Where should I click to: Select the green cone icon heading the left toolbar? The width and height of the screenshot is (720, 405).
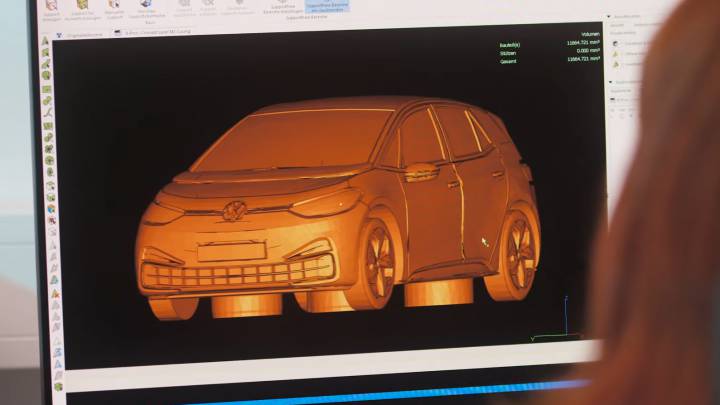point(45,41)
